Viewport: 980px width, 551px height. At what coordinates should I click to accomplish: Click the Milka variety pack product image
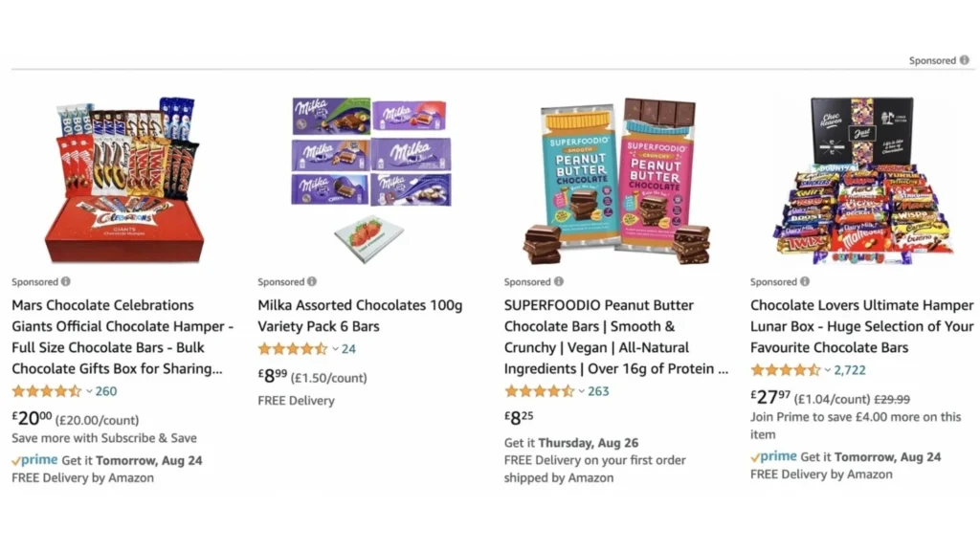point(367,172)
